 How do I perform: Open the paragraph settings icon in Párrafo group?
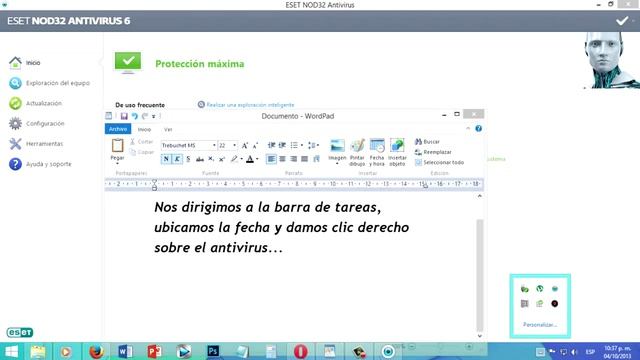point(316,159)
